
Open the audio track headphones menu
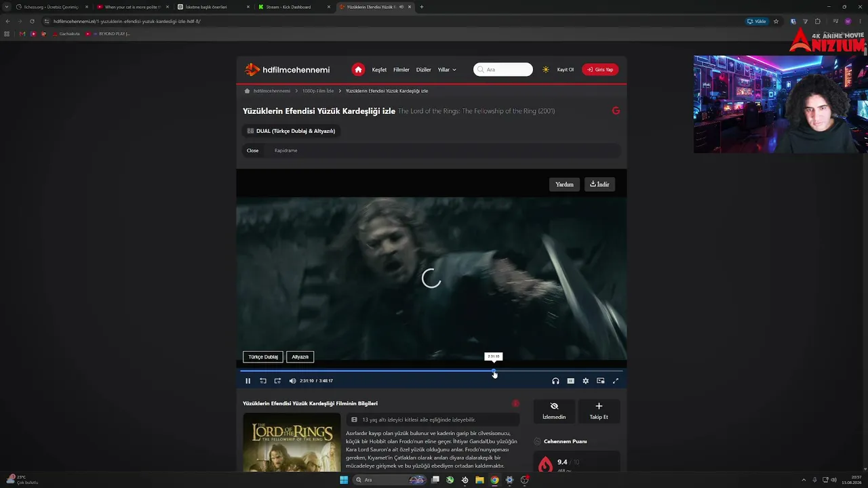[x=555, y=381]
